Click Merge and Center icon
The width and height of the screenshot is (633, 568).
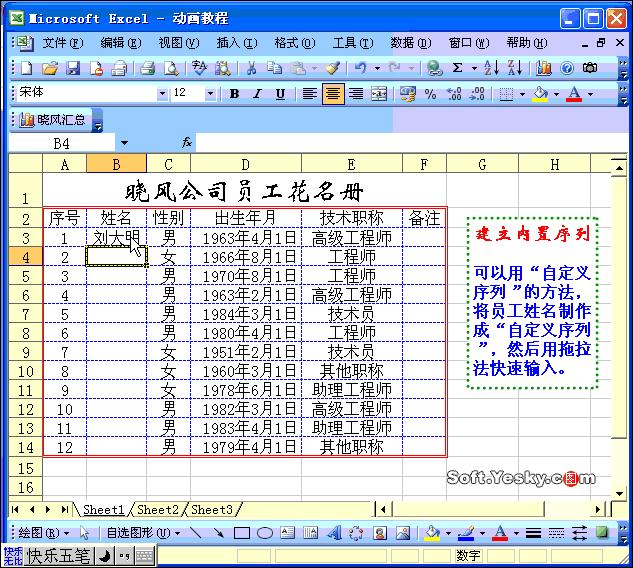coord(379,94)
